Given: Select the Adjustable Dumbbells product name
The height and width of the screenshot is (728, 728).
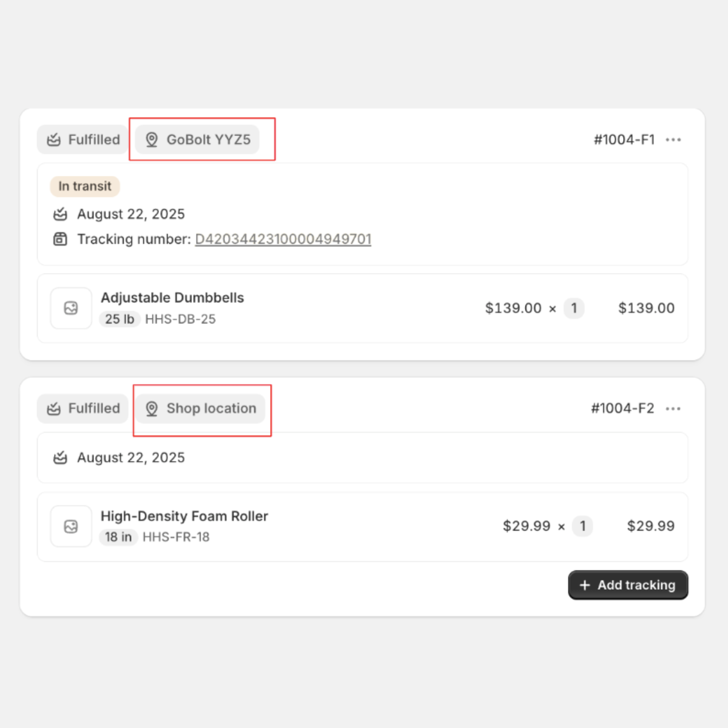Looking at the screenshot, I should tap(172, 298).
